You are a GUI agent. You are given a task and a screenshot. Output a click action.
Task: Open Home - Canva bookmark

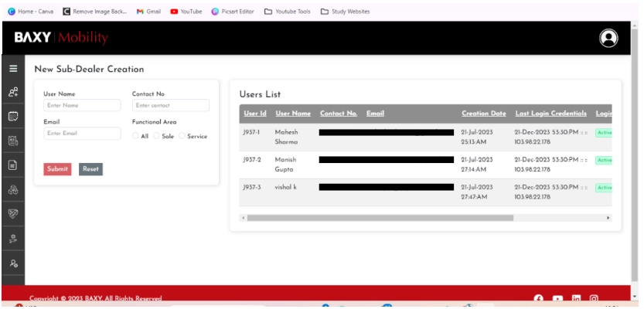31,12
